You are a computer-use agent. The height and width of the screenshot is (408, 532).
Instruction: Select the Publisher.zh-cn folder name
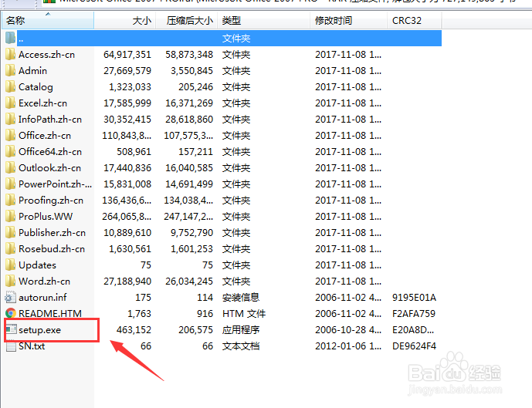(52, 233)
